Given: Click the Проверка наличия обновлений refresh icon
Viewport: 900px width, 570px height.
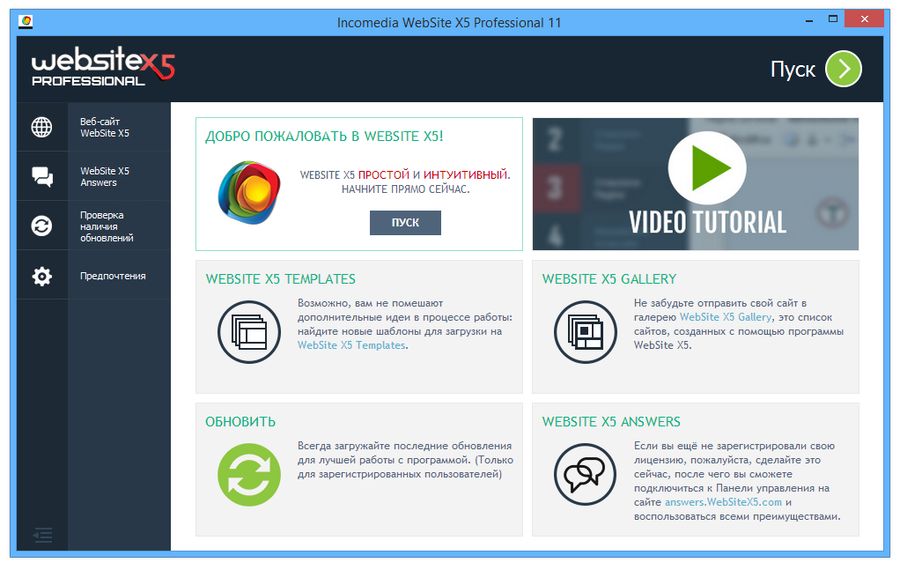Looking at the screenshot, I should 42,226.
